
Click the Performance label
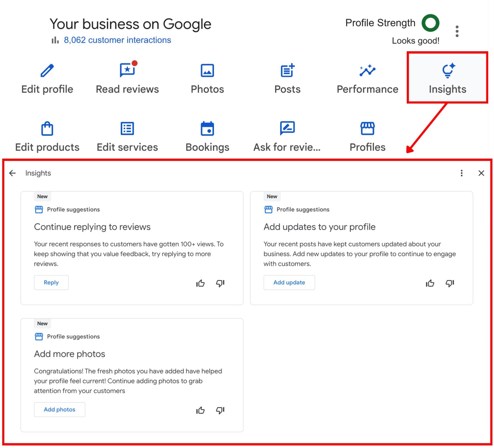(x=368, y=89)
